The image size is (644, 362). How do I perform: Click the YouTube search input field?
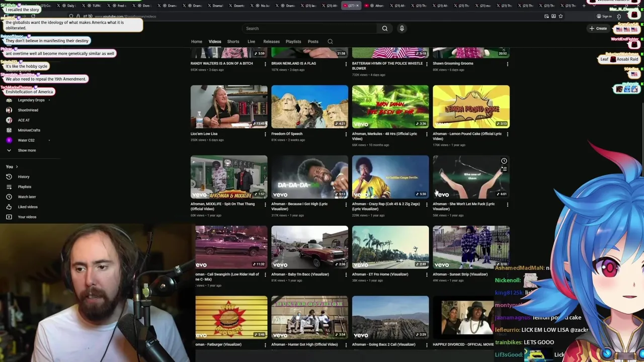[309, 29]
